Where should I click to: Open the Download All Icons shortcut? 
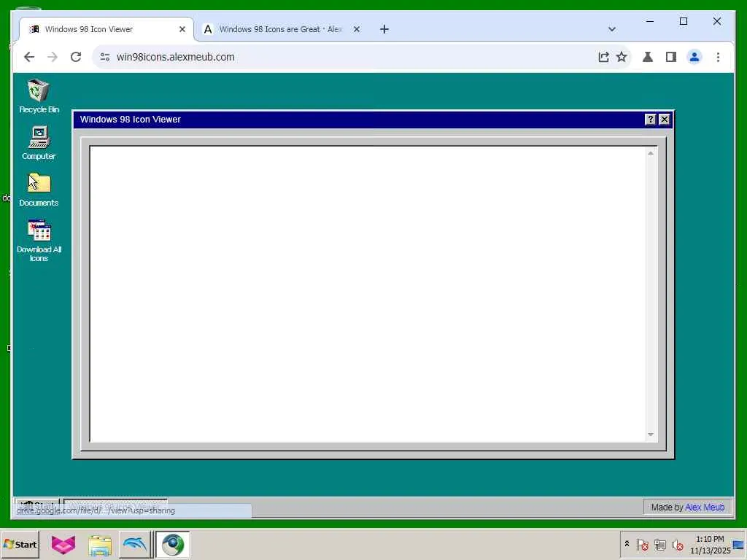pos(39,241)
